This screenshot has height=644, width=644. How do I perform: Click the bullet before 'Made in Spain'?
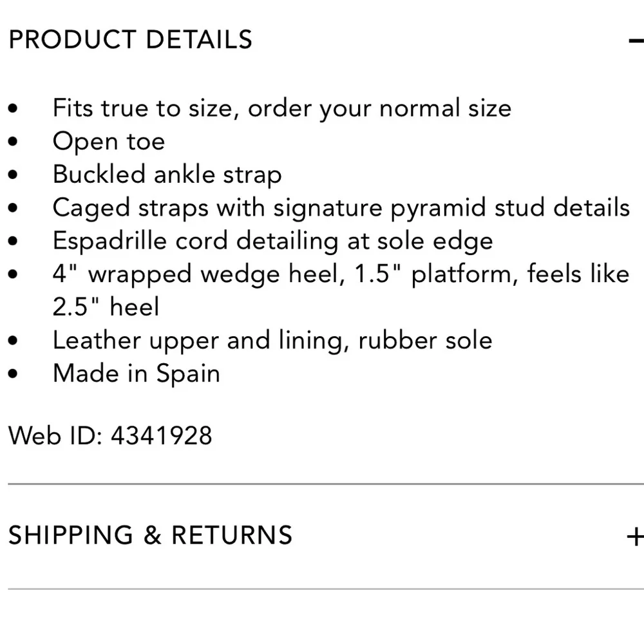coord(14,374)
